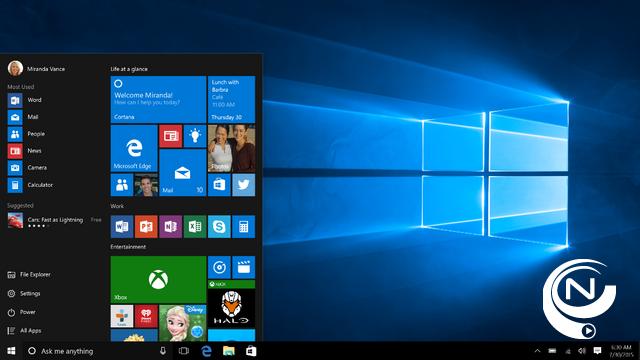Expand All Apps list
This screenshot has width=640, height=360.
pyautogui.click(x=24, y=331)
